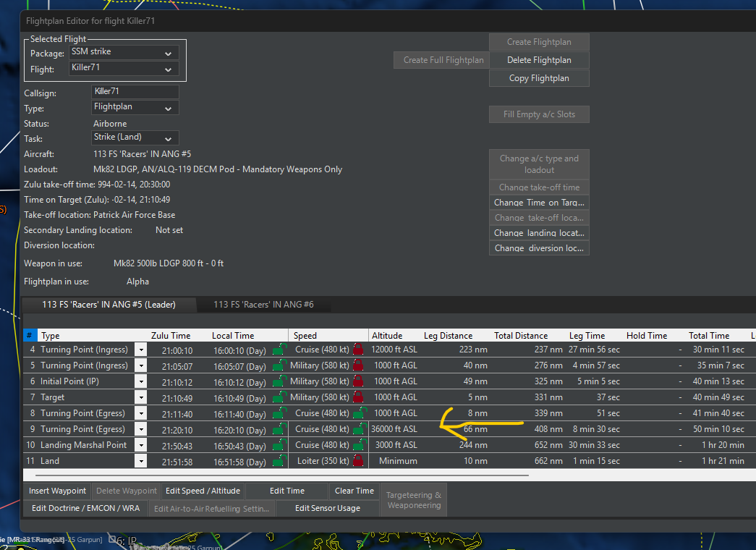Click time lock icon on Landing Marshal Point
Screen dimensions: 756x550
[279, 445]
